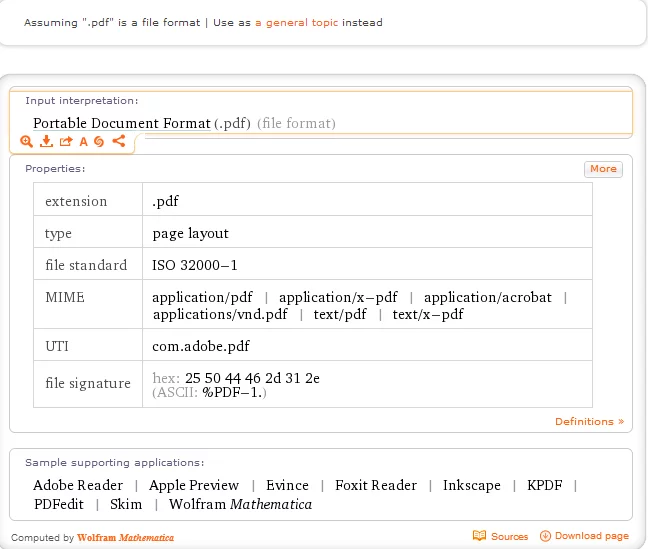
Task: Click the download icon under Input interpretation
Action: (46, 142)
